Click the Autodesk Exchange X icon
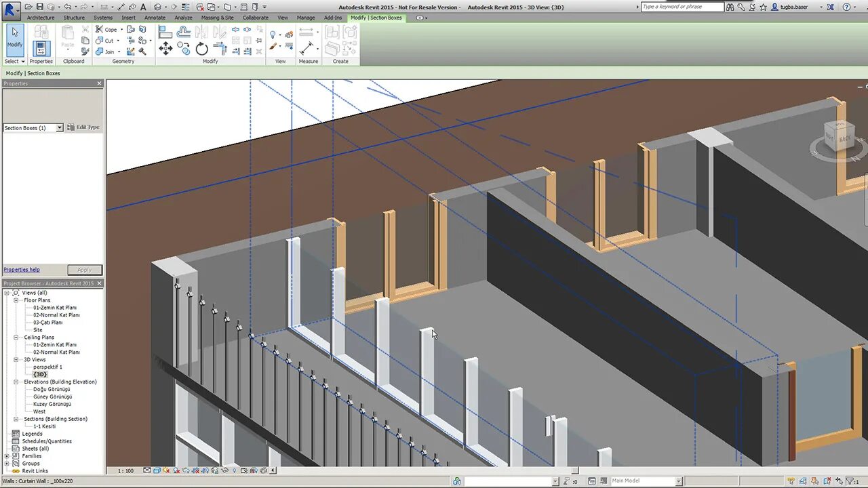 click(x=831, y=7)
